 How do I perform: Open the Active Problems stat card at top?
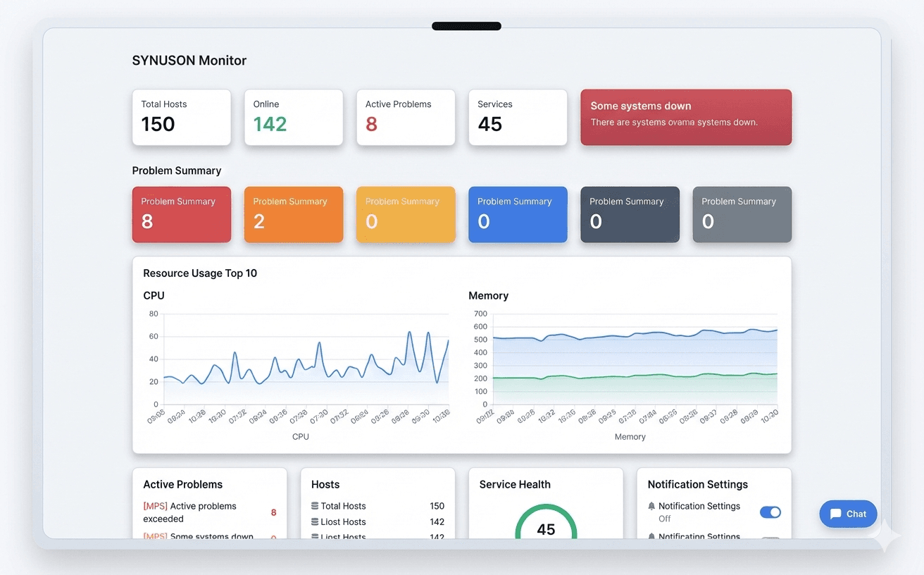[405, 117]
